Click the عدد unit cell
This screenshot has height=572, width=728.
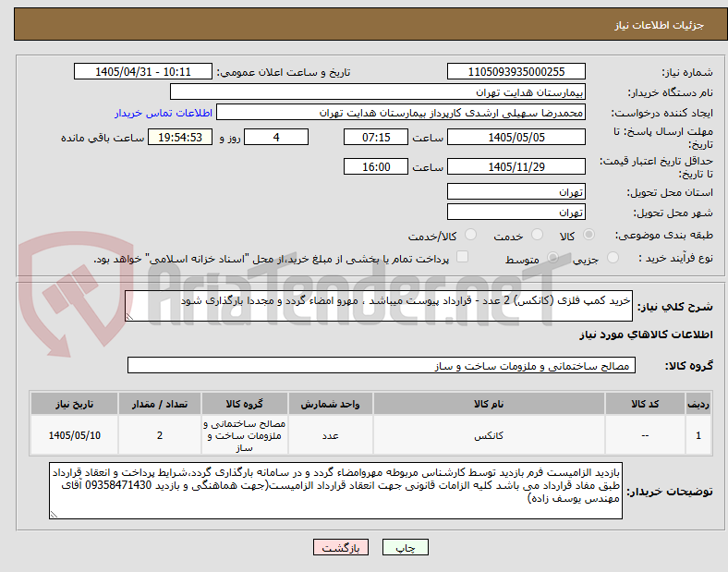[x=330, y=435]
